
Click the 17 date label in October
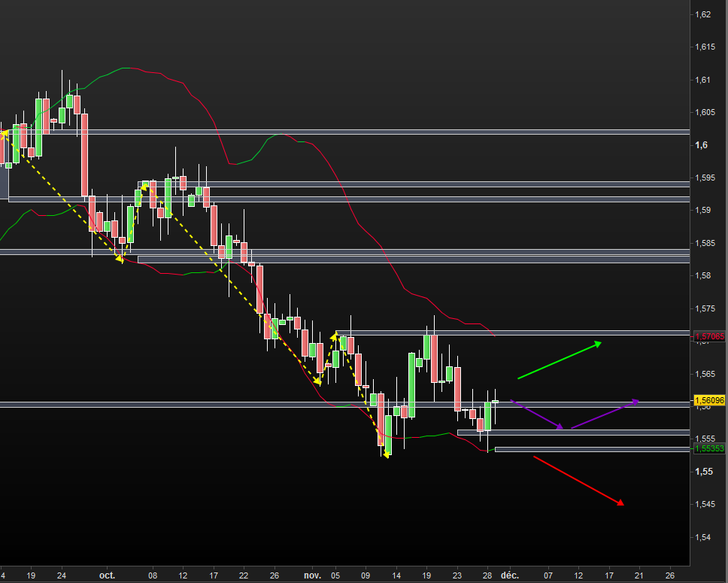[x=214, y=575]
